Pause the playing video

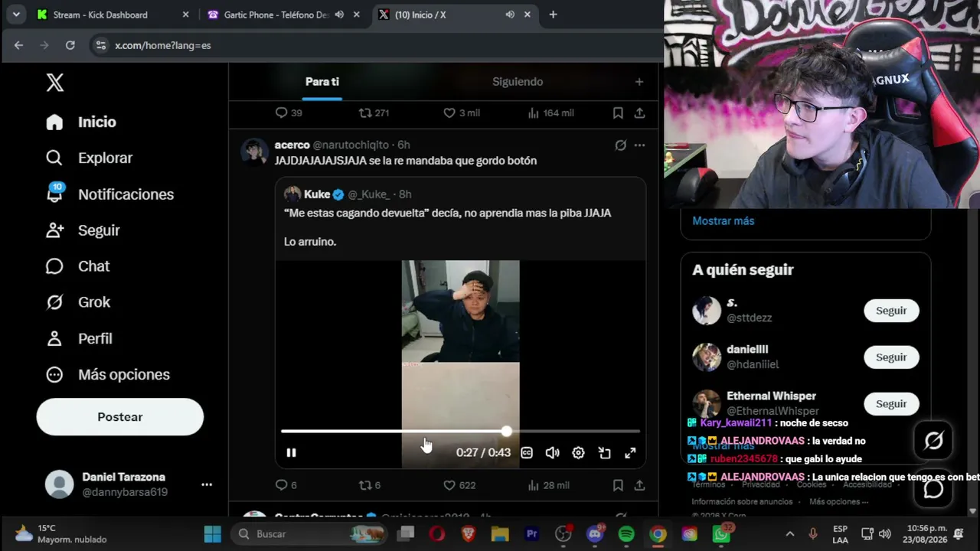291,453
